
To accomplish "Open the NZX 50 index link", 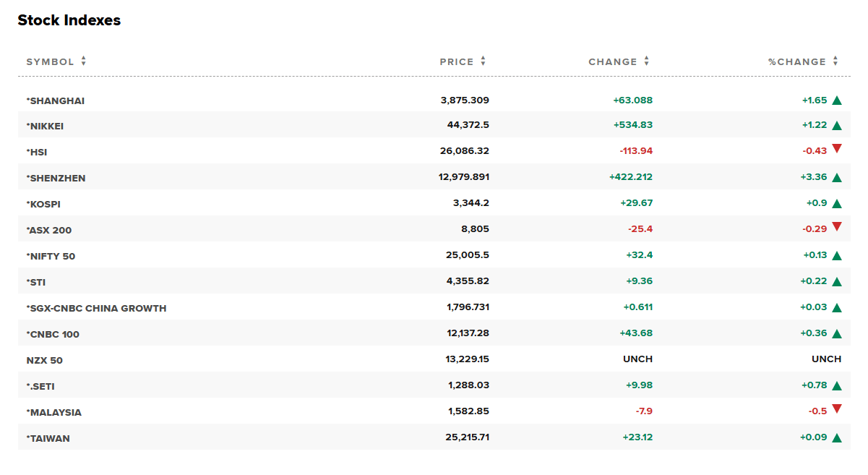I will tap(45, 360).
